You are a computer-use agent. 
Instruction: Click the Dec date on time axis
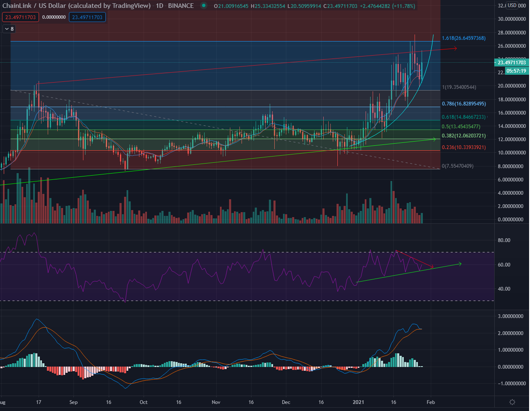(x=286, y=402)
